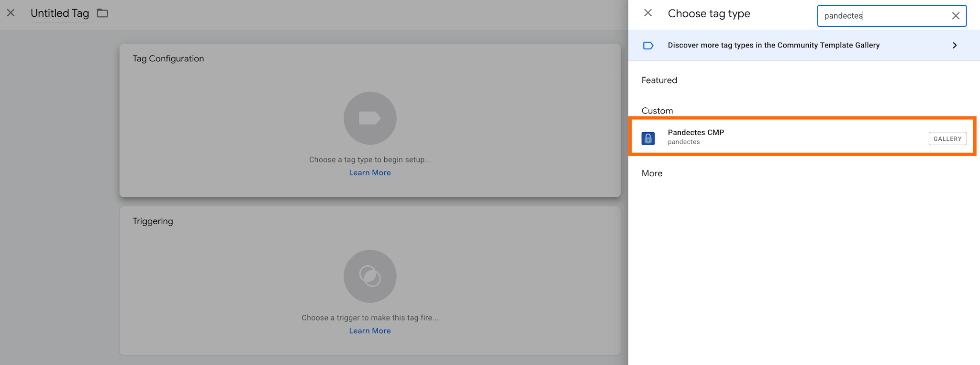This screenshot has width=980, height=365.
Task: Clear the pandectes search text
Action: click(x=956, y=16)
